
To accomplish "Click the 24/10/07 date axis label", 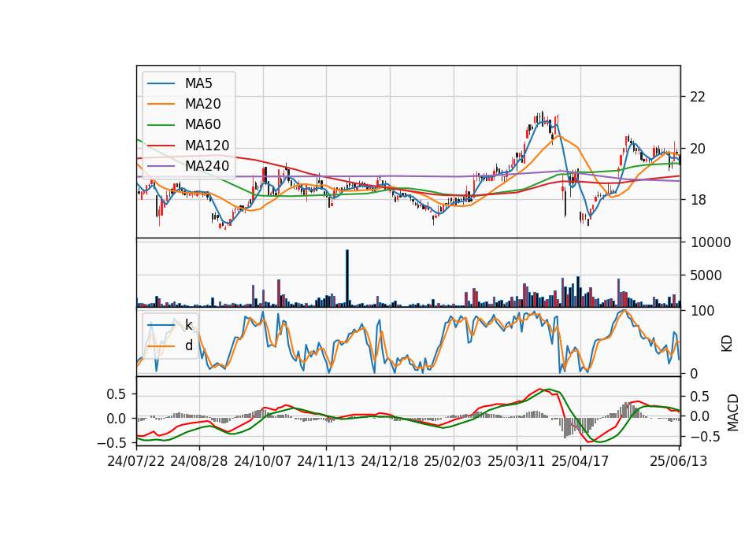I will click(263, 461).
